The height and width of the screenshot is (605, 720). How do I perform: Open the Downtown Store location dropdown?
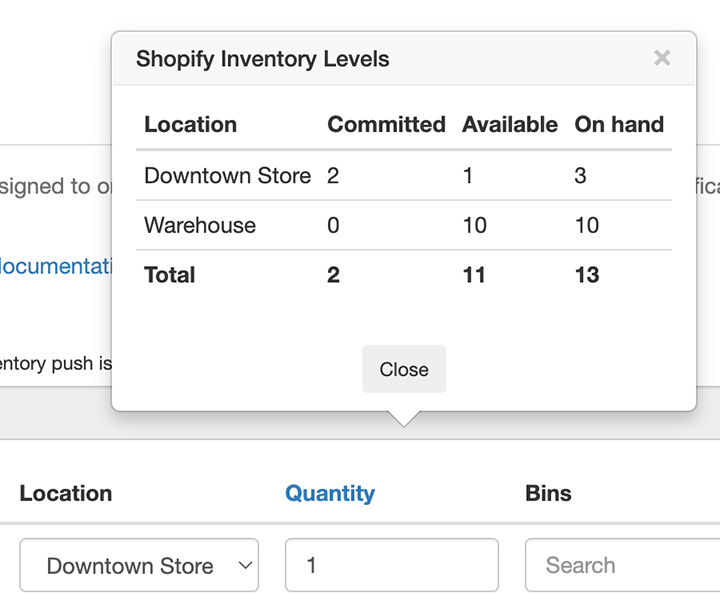coord(139,565)
